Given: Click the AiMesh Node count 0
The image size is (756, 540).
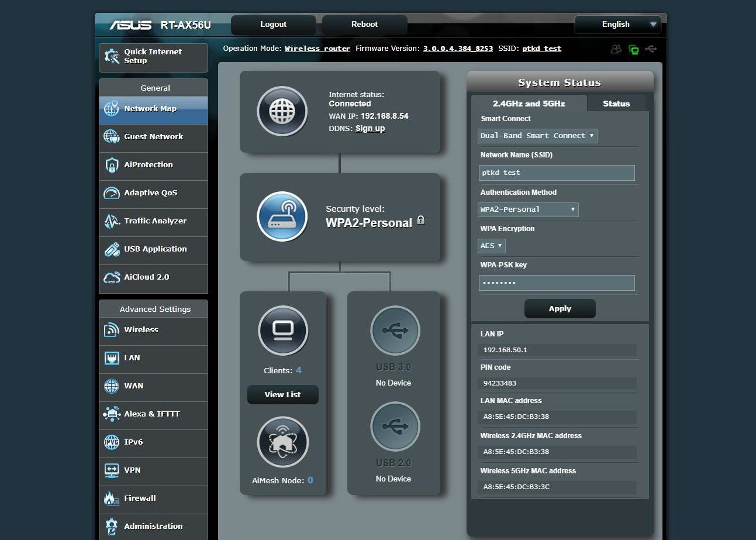Looking at the screenshot, I should pyautogui.click(x=310, y=480).
